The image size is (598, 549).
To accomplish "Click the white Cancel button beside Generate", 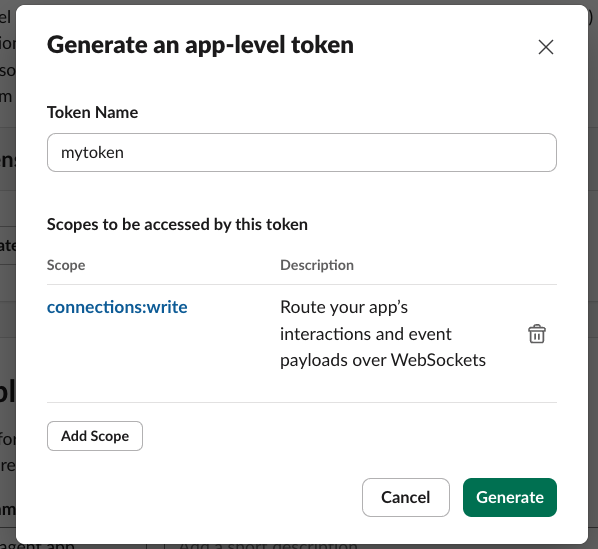I will tap(406, 497).
